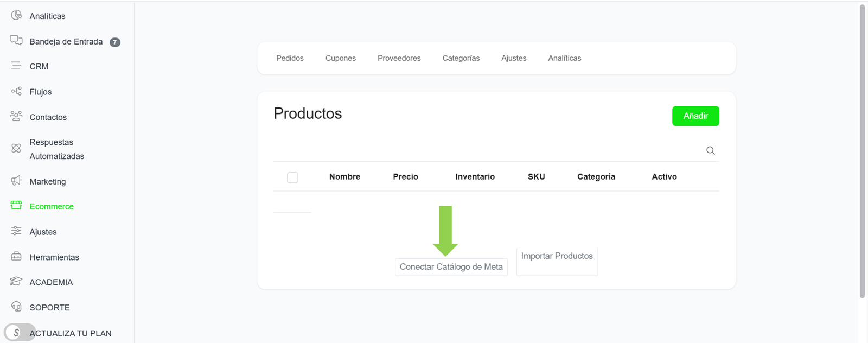
Task: Click the Analíticas pie chart sidebar icon
Action: point(16,15)
